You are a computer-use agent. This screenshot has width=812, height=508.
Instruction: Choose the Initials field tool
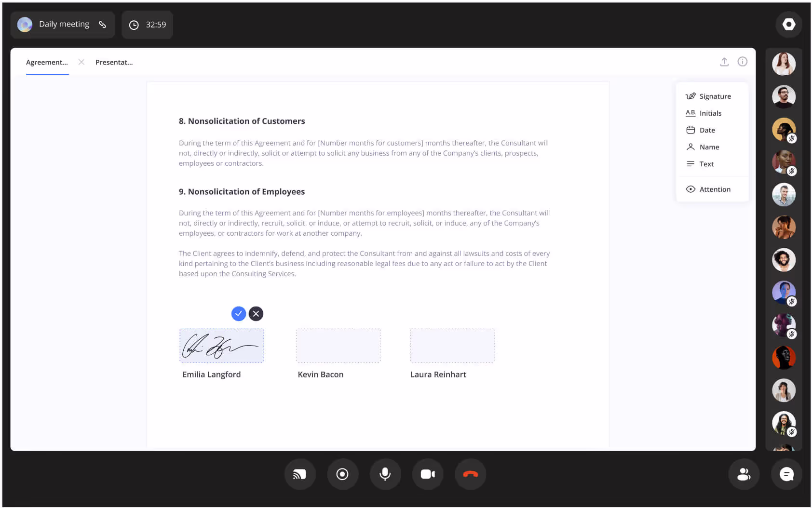tap(704, 113)
